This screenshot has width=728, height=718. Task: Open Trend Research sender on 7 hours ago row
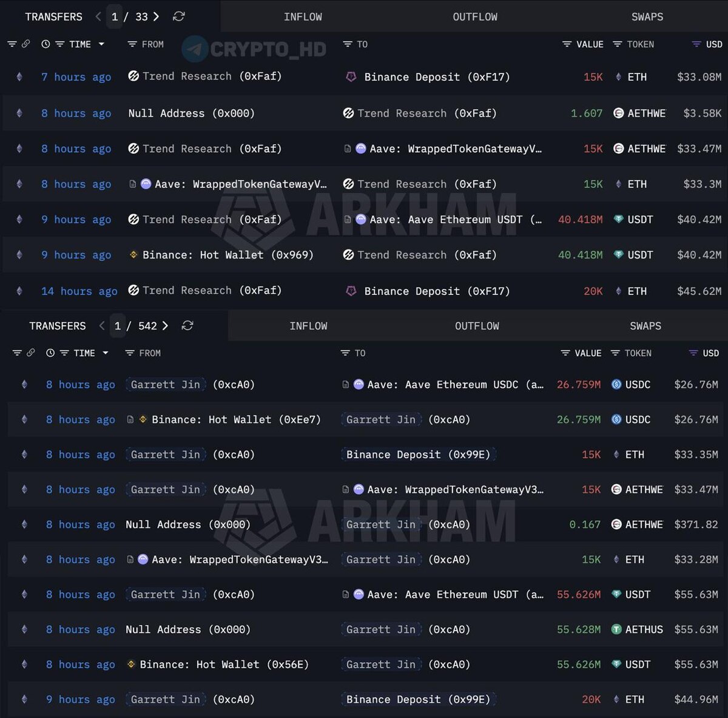pyautogui.click(x=205, y=76)
